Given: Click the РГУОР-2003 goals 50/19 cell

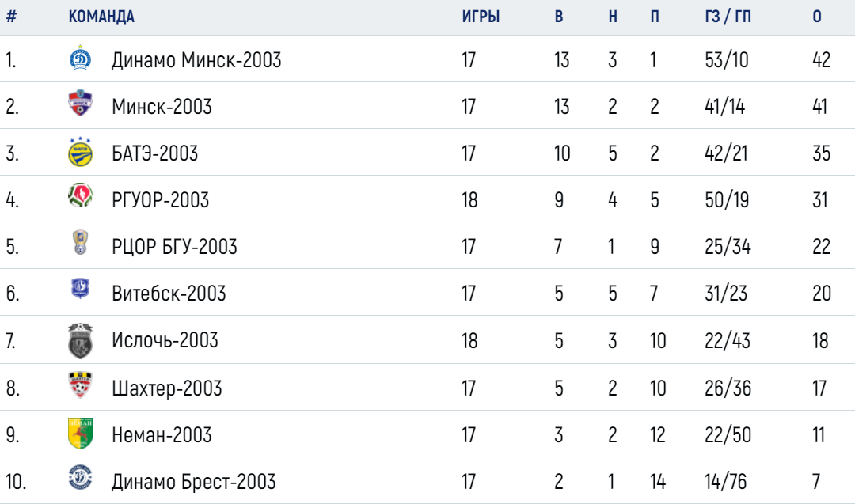Looking at the screenshot, I should pos(727,200).
